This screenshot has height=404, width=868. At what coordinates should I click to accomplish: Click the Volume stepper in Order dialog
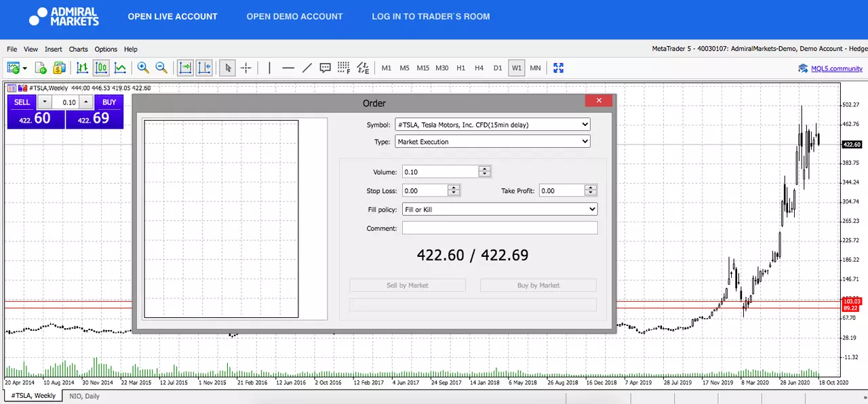point(484,172)
